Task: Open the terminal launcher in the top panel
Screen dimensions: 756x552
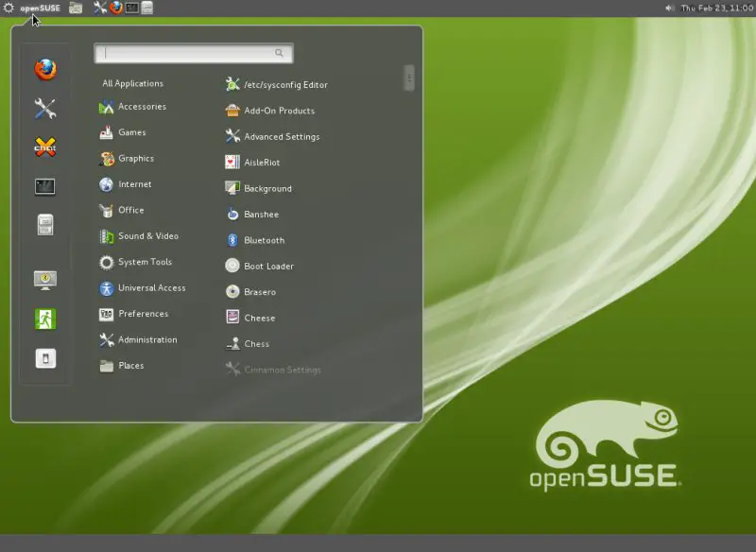Action: (x=131, y=8)
